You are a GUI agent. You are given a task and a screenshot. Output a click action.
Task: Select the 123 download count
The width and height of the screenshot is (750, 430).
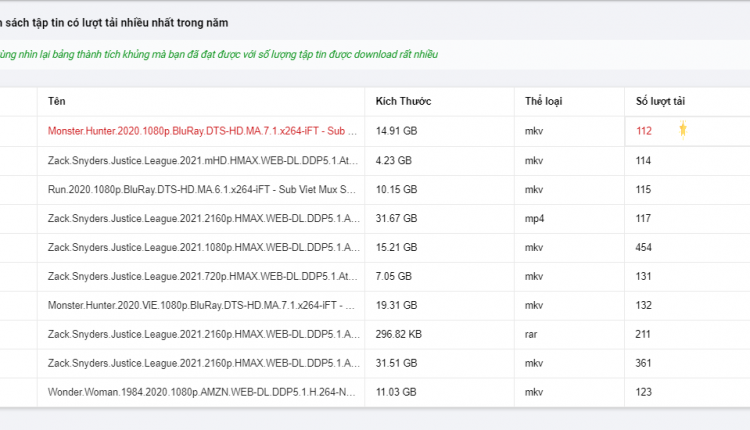pos(644,392)
